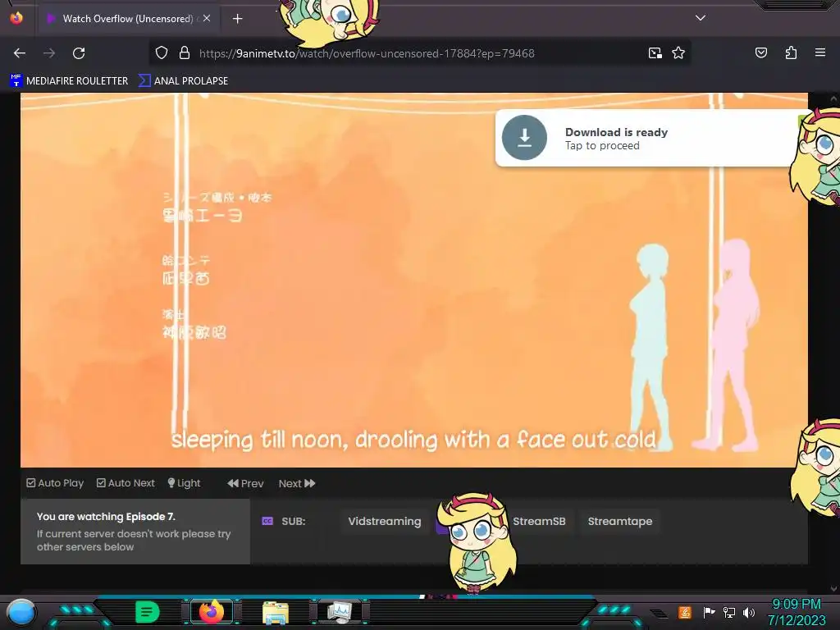Screen dimensions: 840x630
Task: Click the page scrollbar down arrow
Action: coord(833,589)
